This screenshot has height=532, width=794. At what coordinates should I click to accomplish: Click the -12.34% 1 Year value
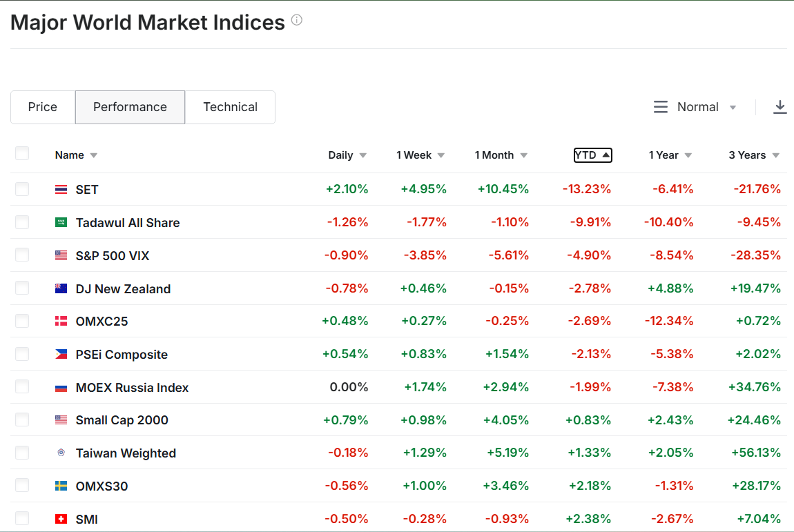click(x=669, y=321)
